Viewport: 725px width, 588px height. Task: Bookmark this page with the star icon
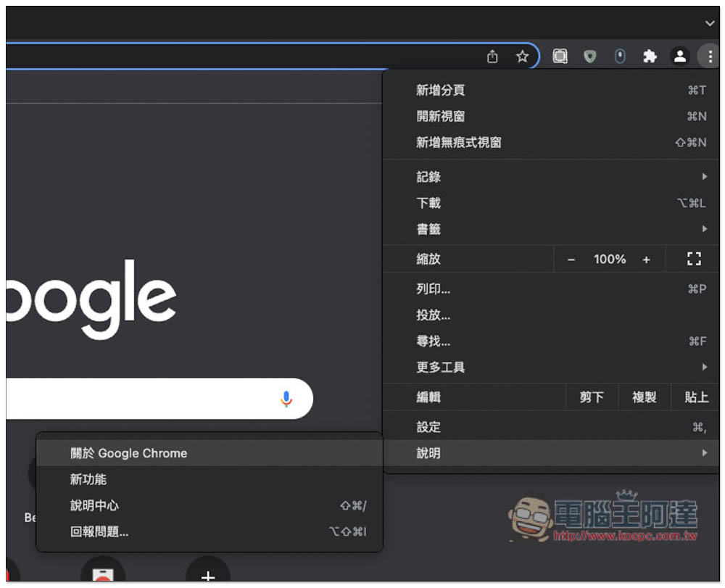point(522,57)
